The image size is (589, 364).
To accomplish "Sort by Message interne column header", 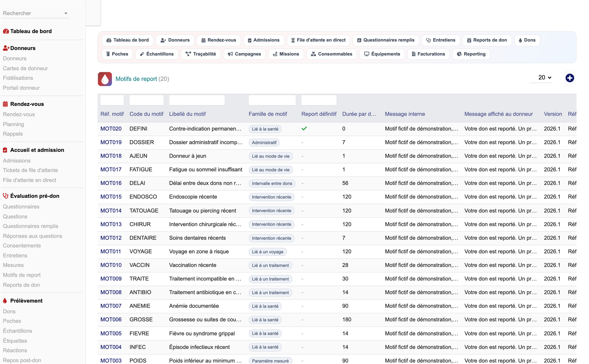I will coord(405,114).
